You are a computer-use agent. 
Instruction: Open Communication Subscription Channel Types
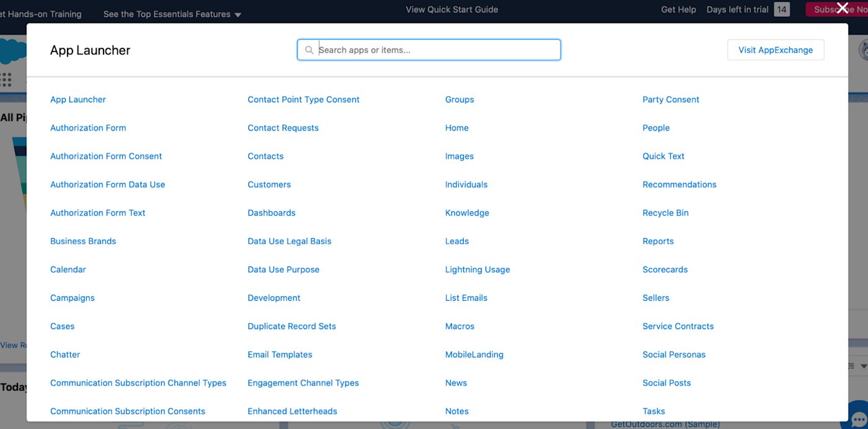138,383
